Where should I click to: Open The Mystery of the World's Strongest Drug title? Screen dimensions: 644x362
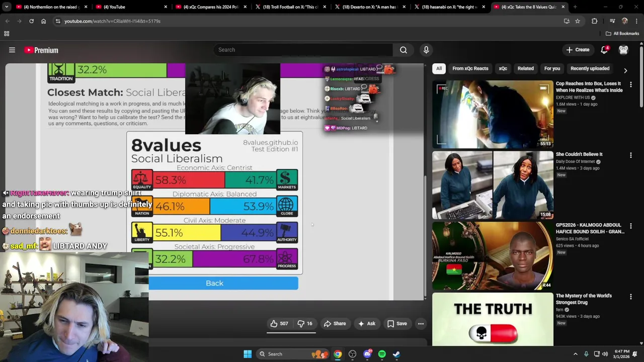584,299
